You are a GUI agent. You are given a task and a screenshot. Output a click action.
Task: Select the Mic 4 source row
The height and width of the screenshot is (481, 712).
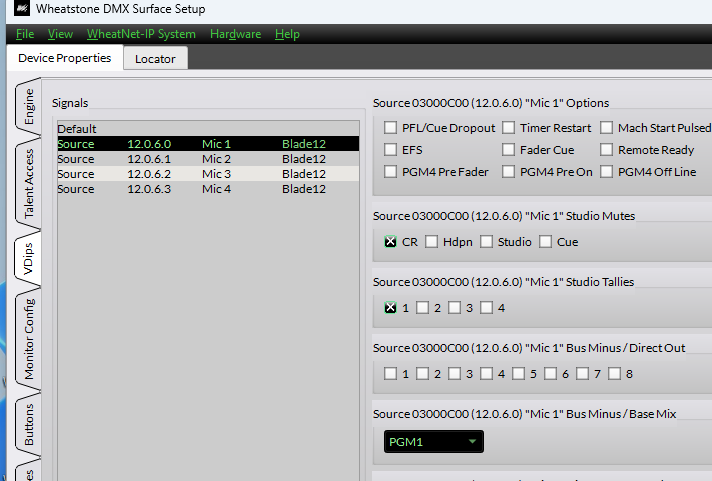tap(208, 189)
